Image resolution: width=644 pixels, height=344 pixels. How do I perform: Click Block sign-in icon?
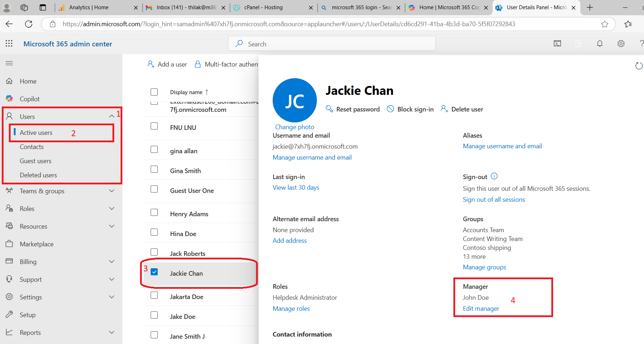390,109
